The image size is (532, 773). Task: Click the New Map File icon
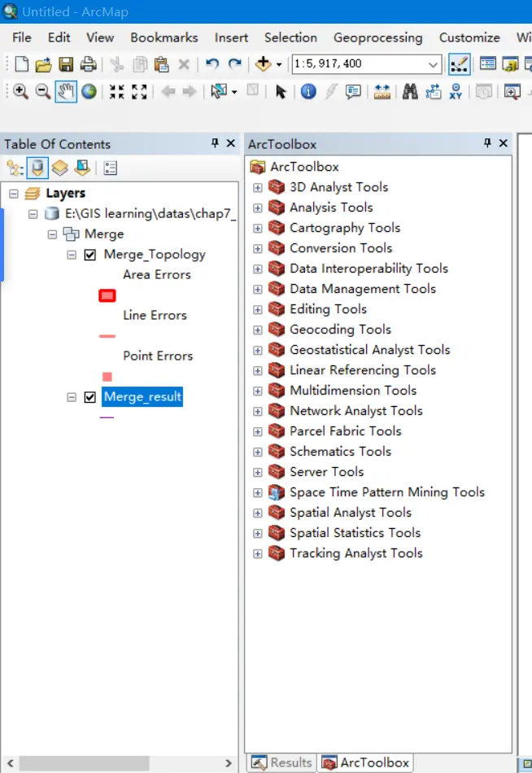[x=22, y=64]
